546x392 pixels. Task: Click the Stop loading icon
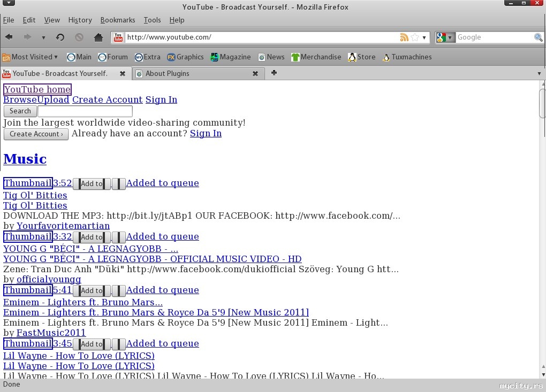point(79,37)
